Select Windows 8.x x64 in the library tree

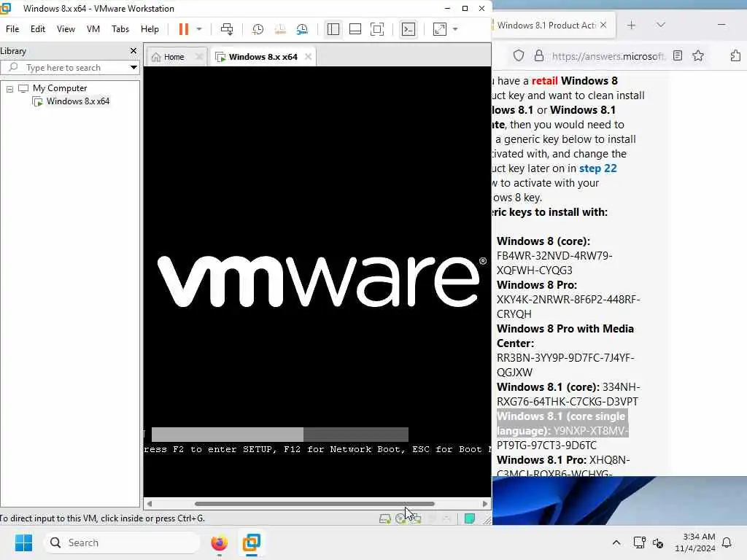point(77,101)
